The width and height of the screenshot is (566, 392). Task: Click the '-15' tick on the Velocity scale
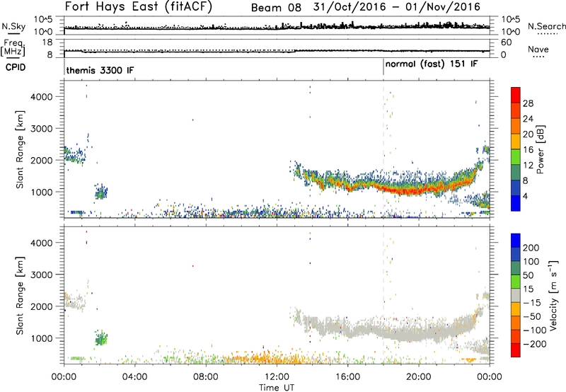point(531,303)
